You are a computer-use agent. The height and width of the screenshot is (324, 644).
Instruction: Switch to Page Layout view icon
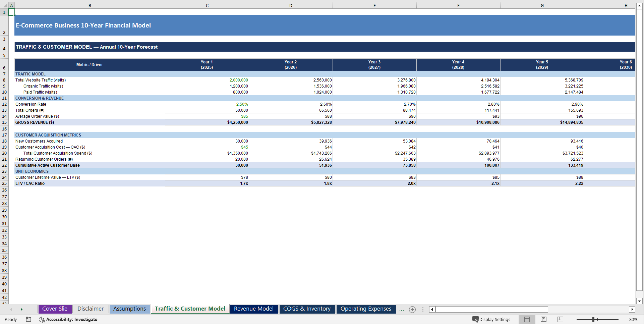click(x=543, y=319)
